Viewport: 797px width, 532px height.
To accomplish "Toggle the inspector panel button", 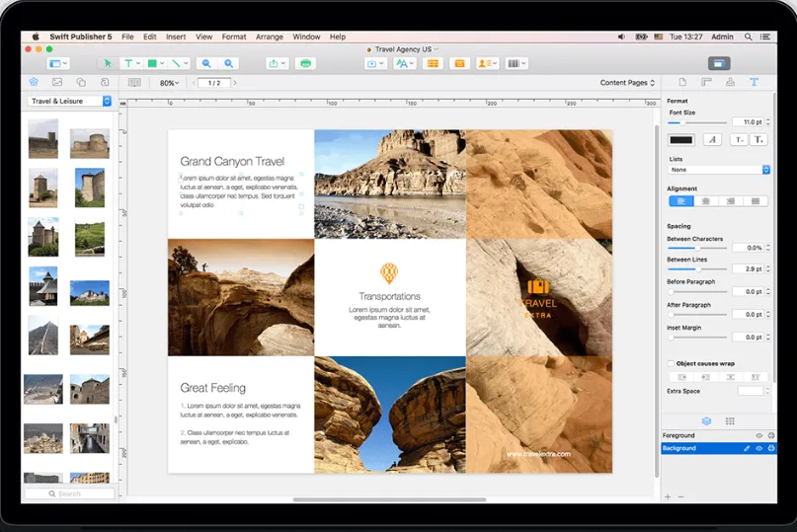I will 719,63.
